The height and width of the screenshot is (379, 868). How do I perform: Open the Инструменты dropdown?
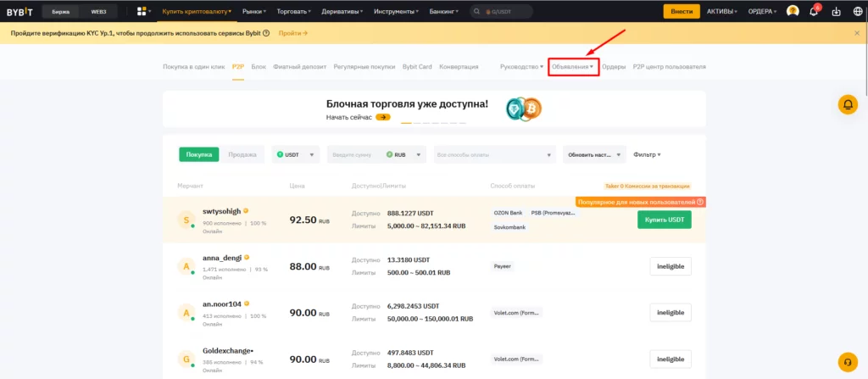coord(396,11)
